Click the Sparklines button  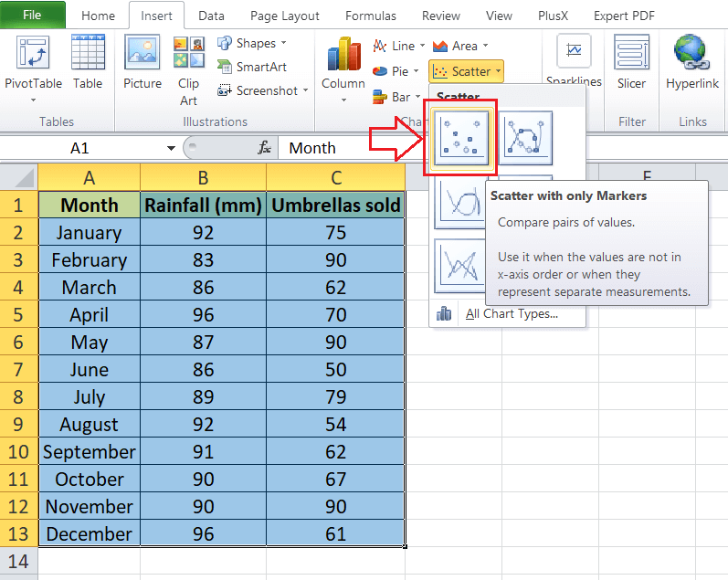pyautogui.click(x=574, y=60)
